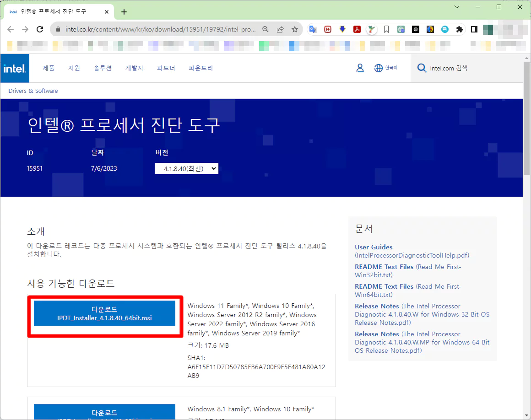Expand the 버전 4.1.8.40(최신) dropdown

[x=187, y=168]
